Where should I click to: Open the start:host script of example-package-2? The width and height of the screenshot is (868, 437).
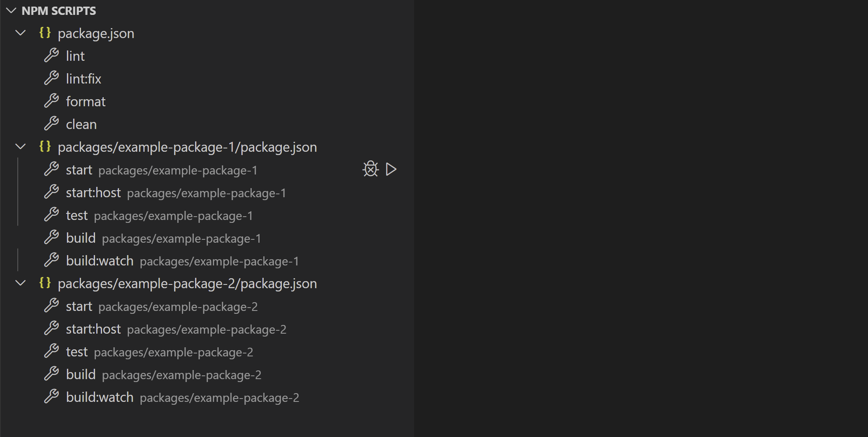point(93,329)
